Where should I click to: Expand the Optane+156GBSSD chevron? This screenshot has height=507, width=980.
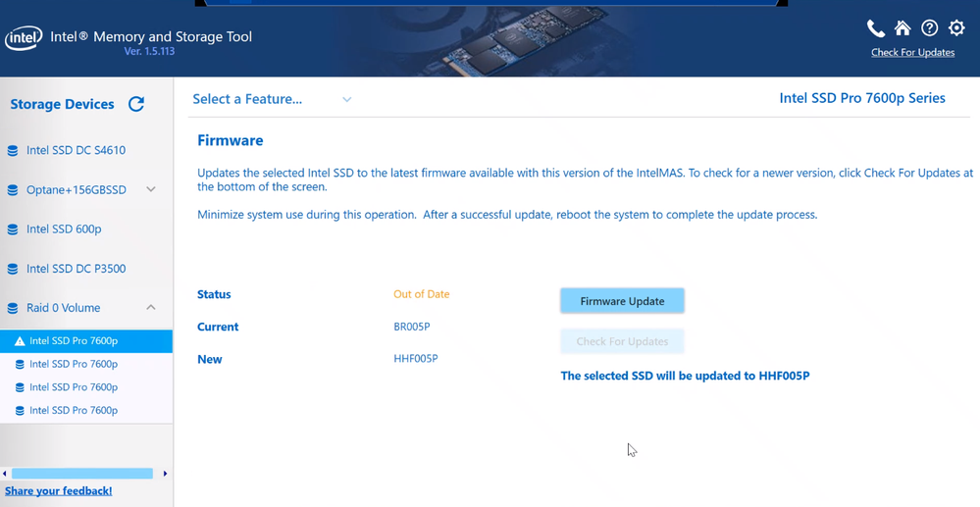pos(151,189)
